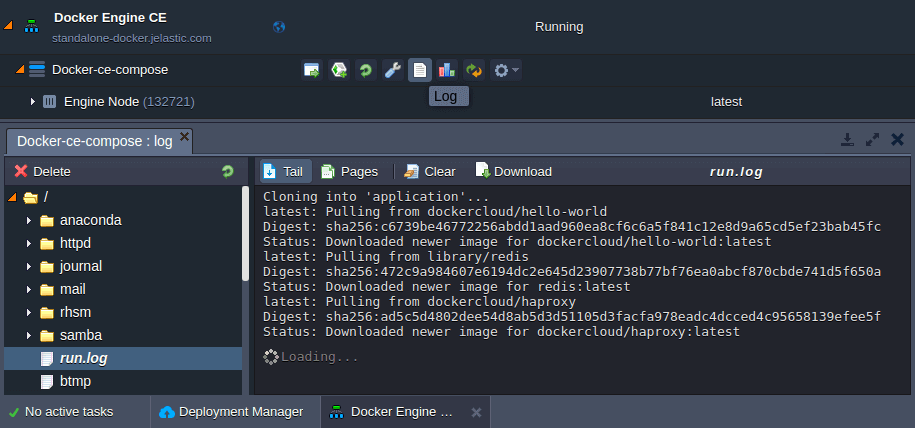Expand the anaconda folder
This screenshot has height=428, width=915.
(29, 220)
